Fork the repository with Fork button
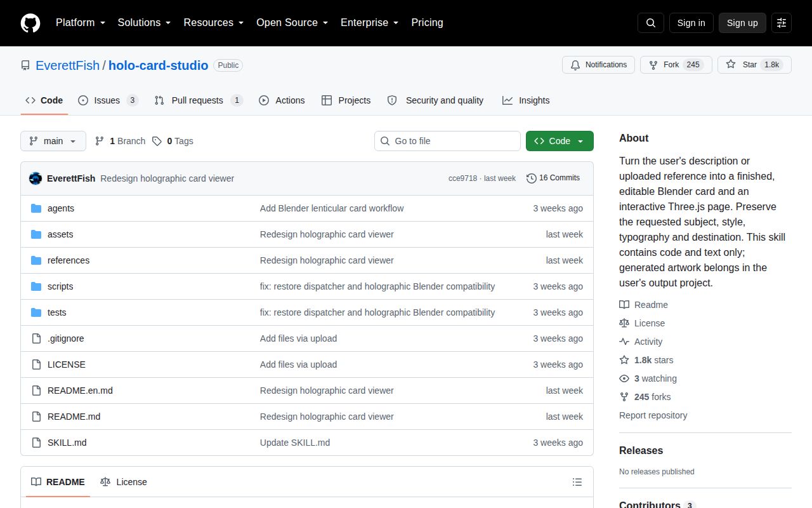812x508 pixels. [x=676, y=65]
